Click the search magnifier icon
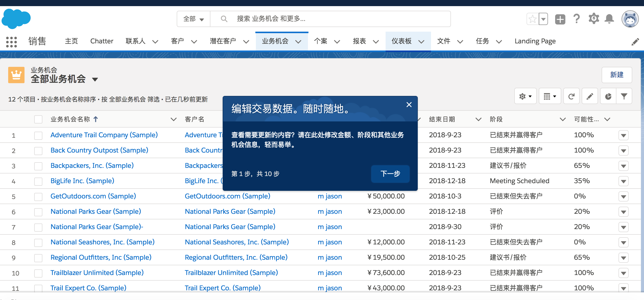Screen dimensions: 644x300 tap(224, 19)
